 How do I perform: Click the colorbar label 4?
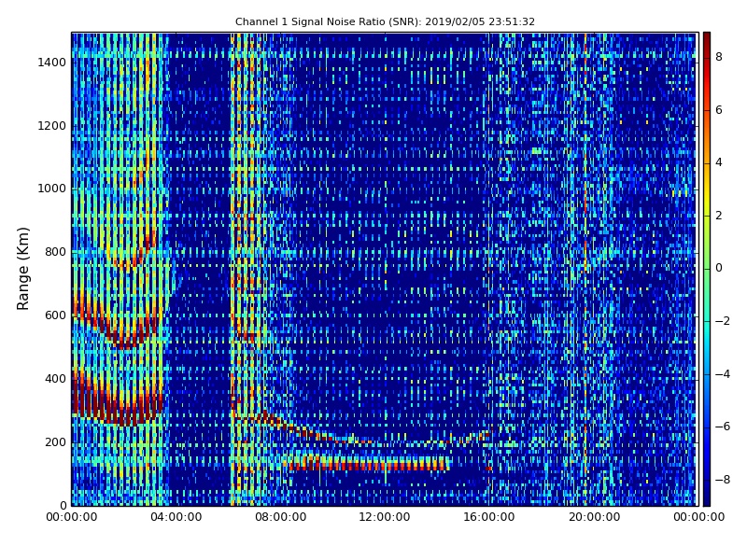[719, 162]
